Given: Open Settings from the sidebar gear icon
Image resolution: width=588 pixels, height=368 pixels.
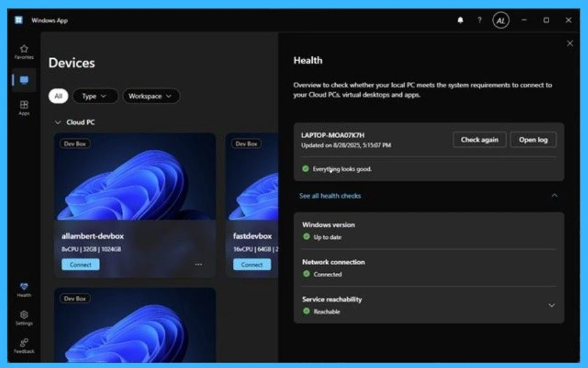Looking at the screenshot, I should [x=24, y=316].
